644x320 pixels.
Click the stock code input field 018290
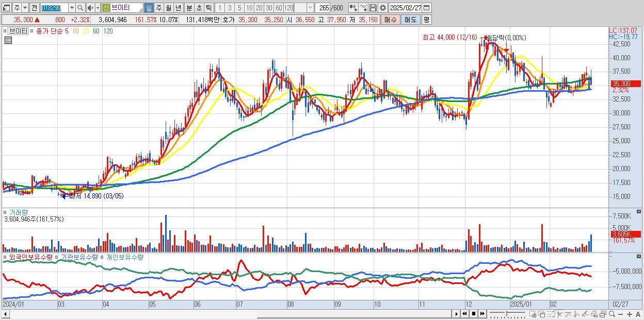[x=54, y=8]
